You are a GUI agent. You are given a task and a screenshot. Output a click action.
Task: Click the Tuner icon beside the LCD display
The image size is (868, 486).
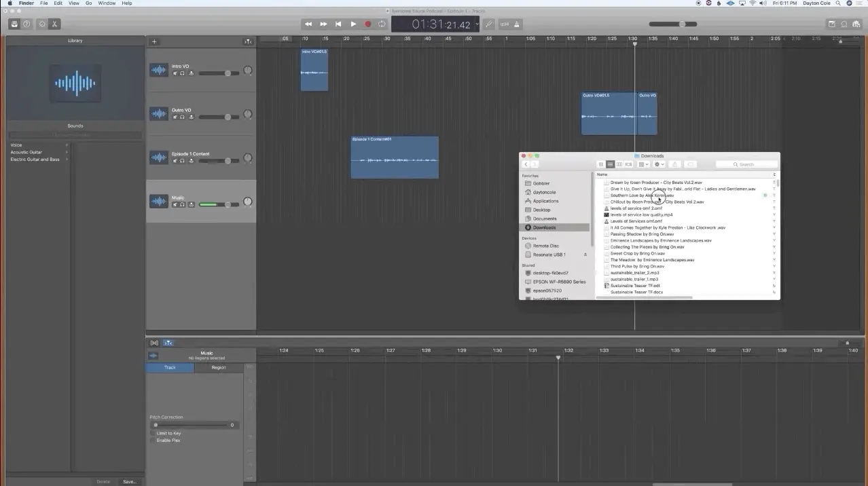490,24
